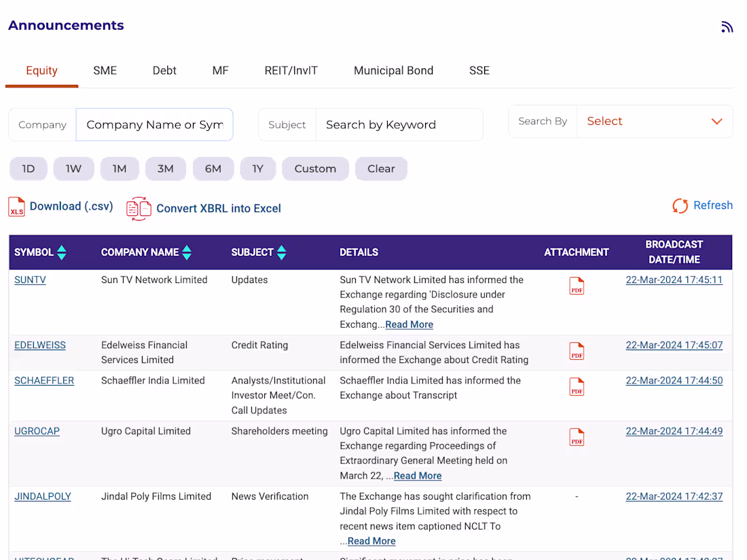
Task: Switch to the REIT/InvIT tab
Action: click(x=291, y=71)
